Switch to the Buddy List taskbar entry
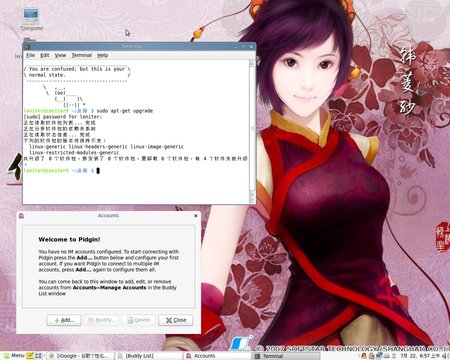 tap(149, 356)
